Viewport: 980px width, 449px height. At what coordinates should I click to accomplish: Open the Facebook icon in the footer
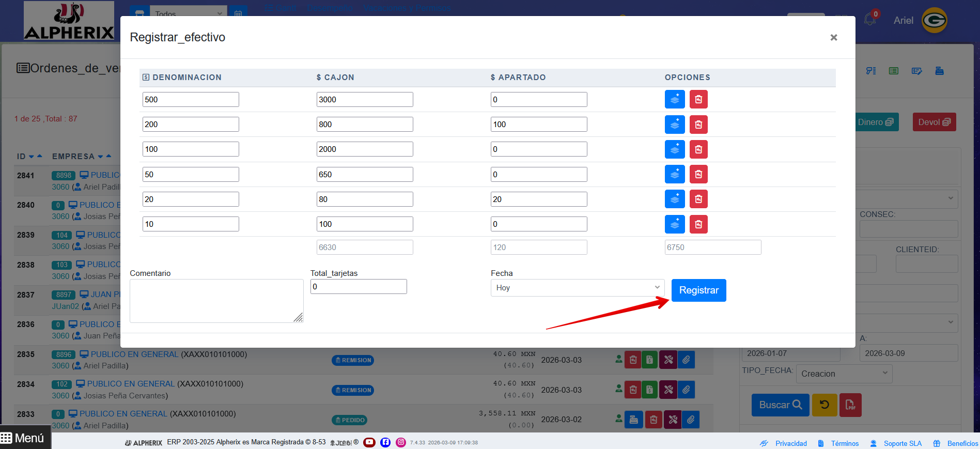(x=385, y=442)
